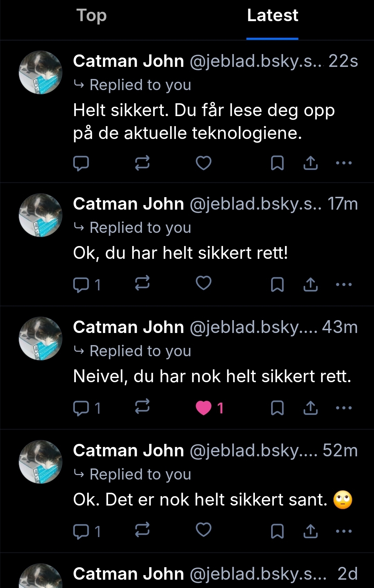Open more options on 43m post
This screenshot has width=374, height=588.
tap(344, 408)
